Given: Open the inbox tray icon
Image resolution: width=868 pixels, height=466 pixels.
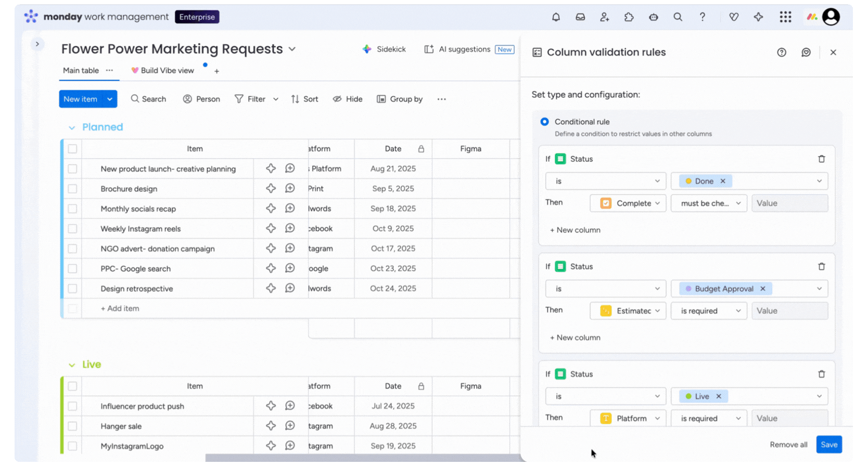Looking at the screenshot, I should (x=580, y=17).
